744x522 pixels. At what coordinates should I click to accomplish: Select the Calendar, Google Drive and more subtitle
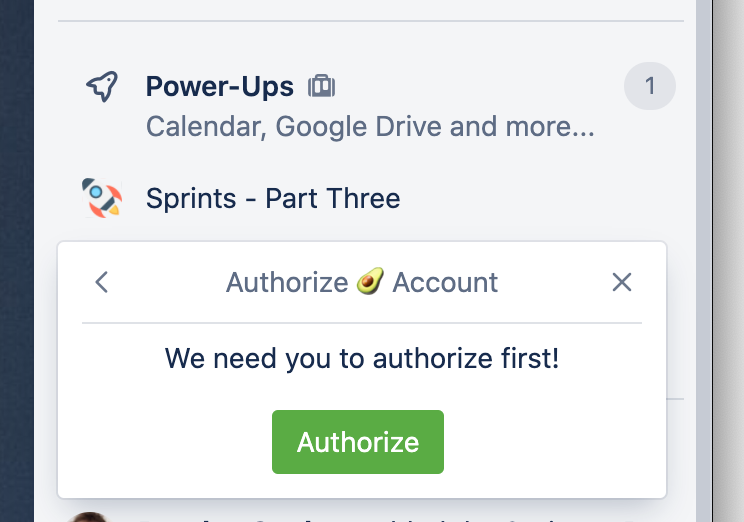[x=370, y=127]
